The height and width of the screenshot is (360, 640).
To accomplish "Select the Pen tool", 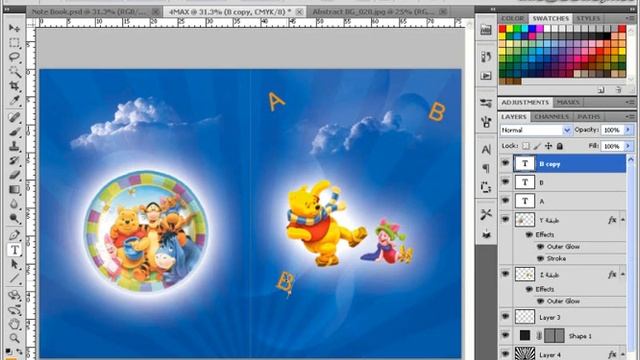I will tap(14, 235).
